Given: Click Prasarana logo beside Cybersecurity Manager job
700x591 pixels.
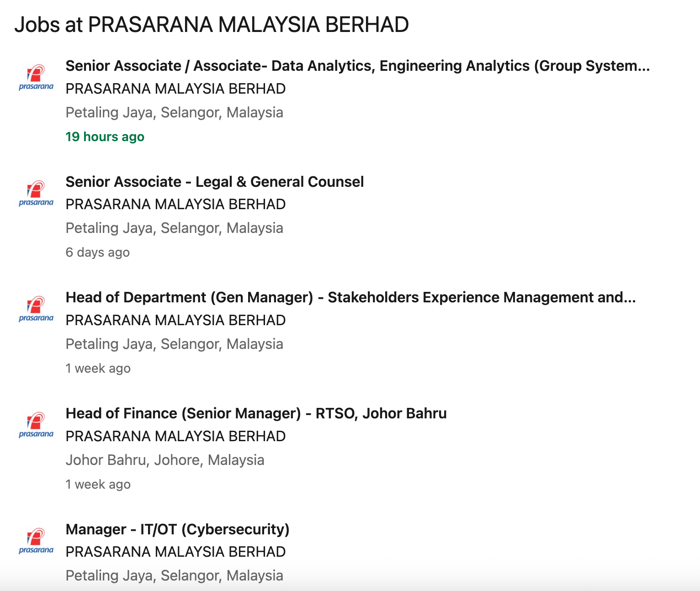Looking at the screenshot, I should [x=36, y=541].
